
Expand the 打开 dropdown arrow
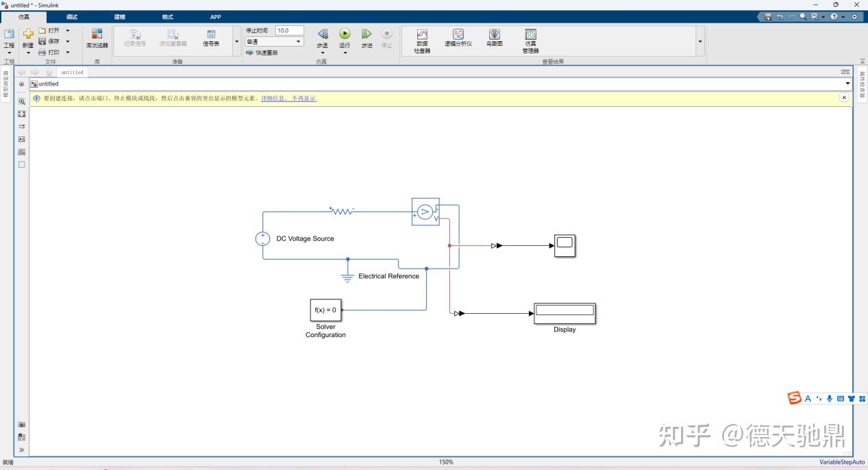coord(68,31)
